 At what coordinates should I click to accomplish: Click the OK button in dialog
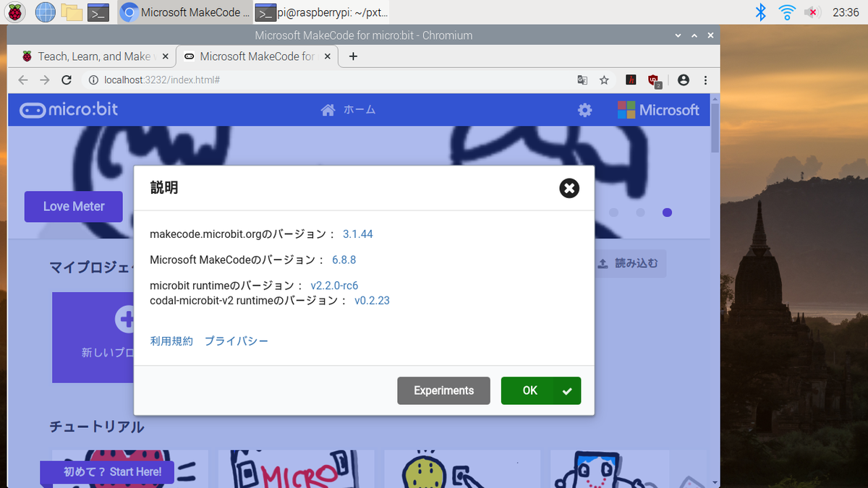coord(541,390)
